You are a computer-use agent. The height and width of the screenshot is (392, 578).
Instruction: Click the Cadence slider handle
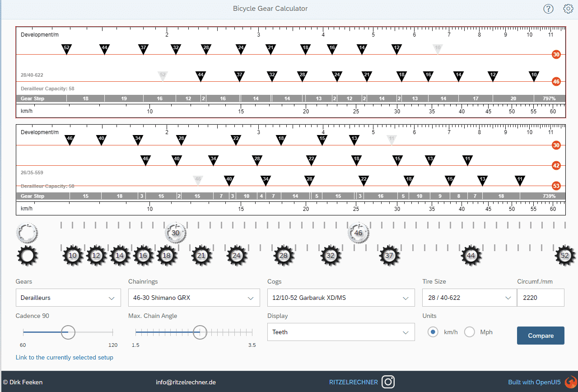68,332
